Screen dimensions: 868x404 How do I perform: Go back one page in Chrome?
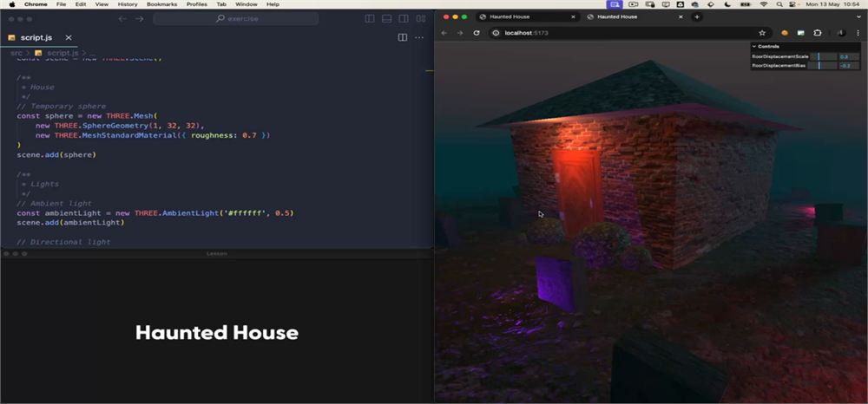444,33
